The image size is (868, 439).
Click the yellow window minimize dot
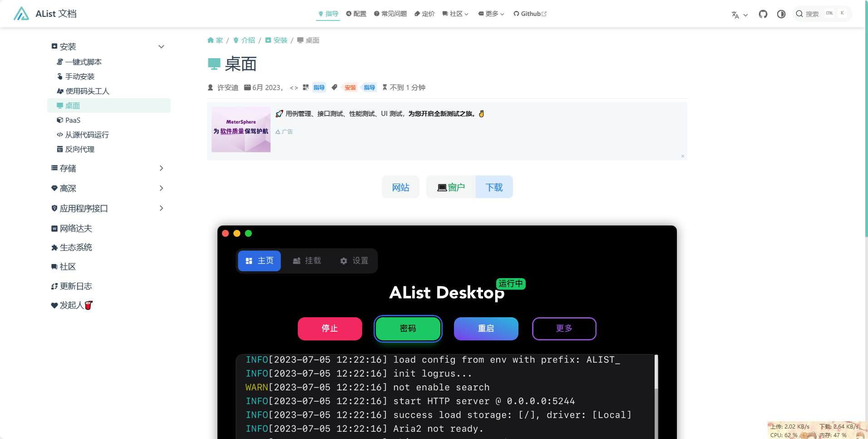tap(237, 233)
